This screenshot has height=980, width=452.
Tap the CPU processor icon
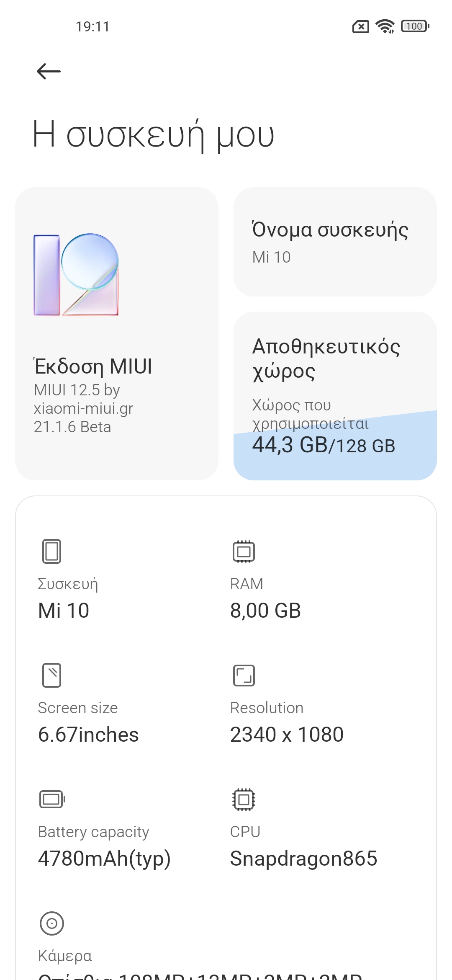pos(244,799)
